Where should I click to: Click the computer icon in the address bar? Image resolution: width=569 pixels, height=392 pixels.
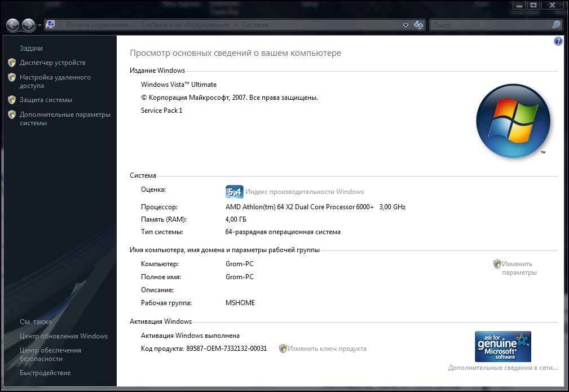50,25
